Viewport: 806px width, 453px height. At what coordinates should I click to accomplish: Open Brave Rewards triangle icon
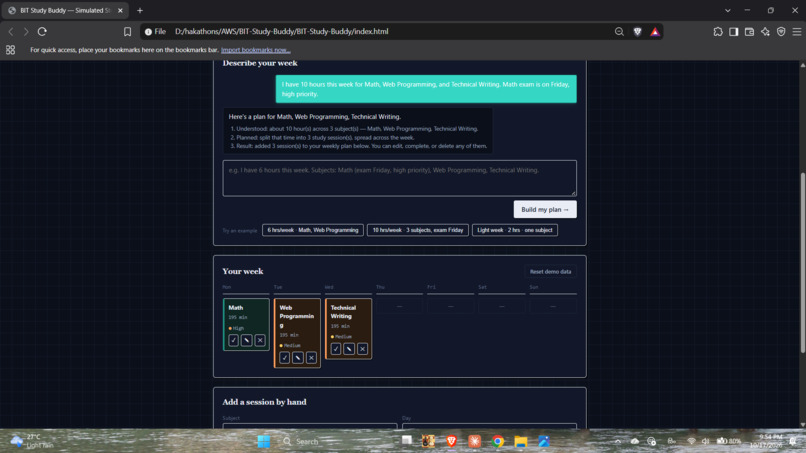pyautogui.click(x=655, y=31)
